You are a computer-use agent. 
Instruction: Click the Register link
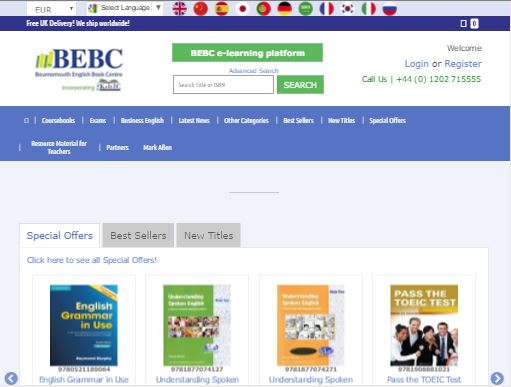463,63
